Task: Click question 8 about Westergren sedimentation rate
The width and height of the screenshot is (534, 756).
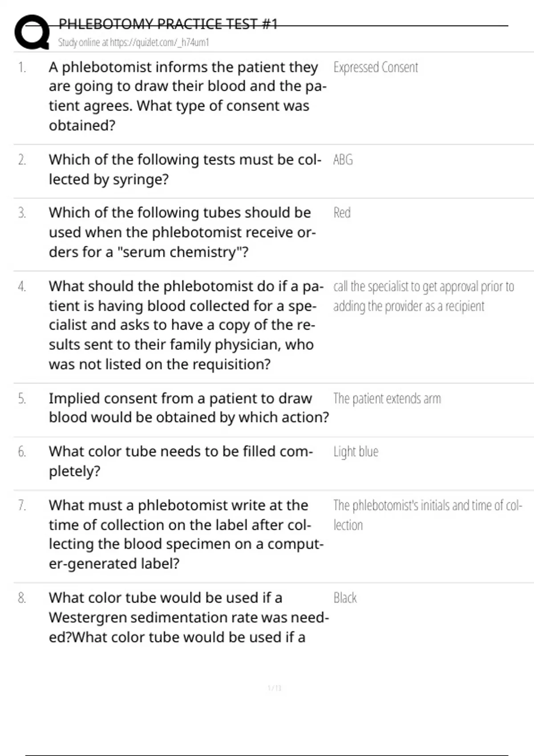Action: [x=189, y=617]
